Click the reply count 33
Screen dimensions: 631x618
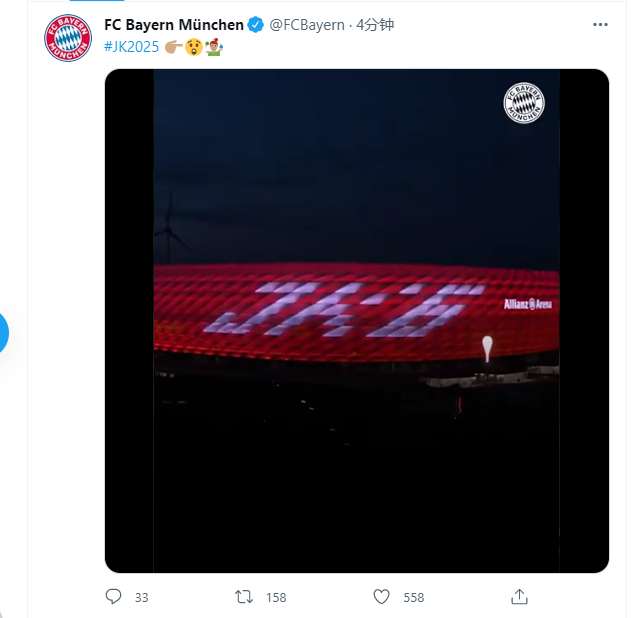point(141,598)
